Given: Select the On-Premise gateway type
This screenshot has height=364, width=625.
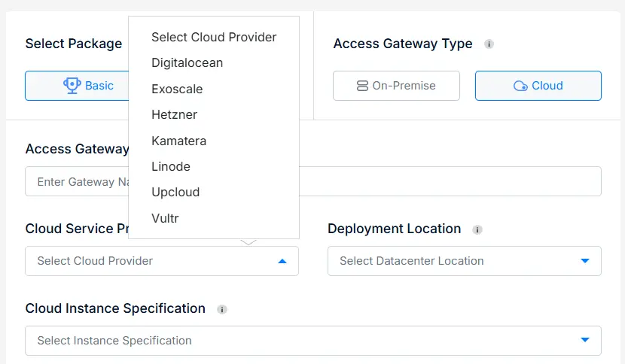Looking at the screenshot, I should (396, 86).
